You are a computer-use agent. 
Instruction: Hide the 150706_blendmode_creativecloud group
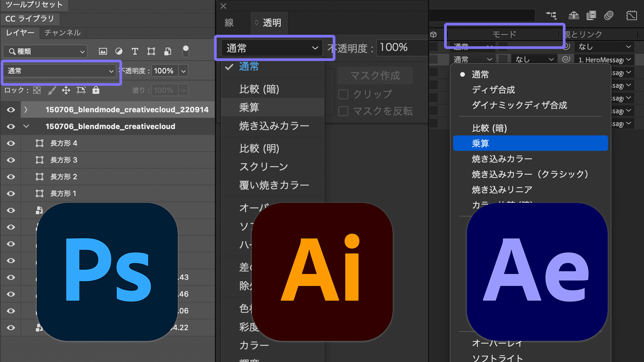point(11,126)
